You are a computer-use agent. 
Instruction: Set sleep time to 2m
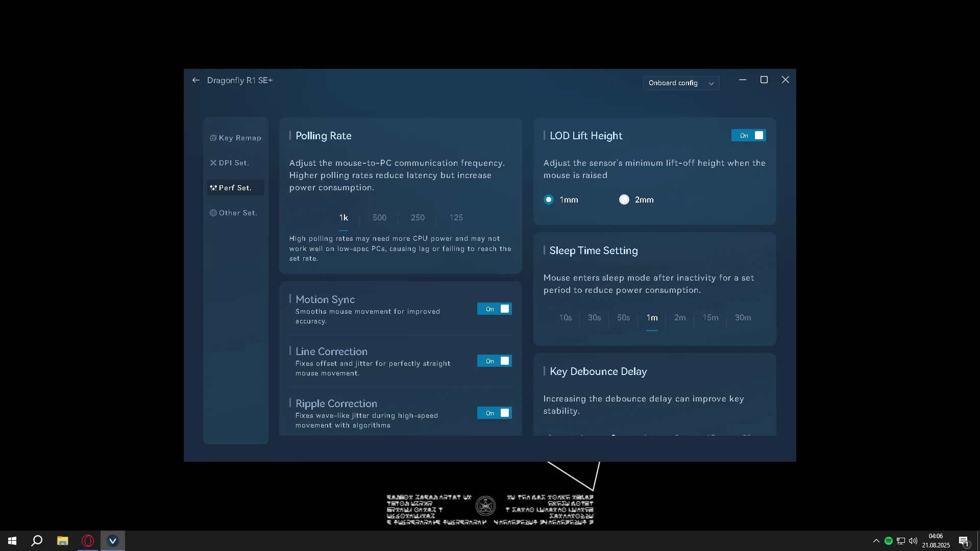(680, 317)
